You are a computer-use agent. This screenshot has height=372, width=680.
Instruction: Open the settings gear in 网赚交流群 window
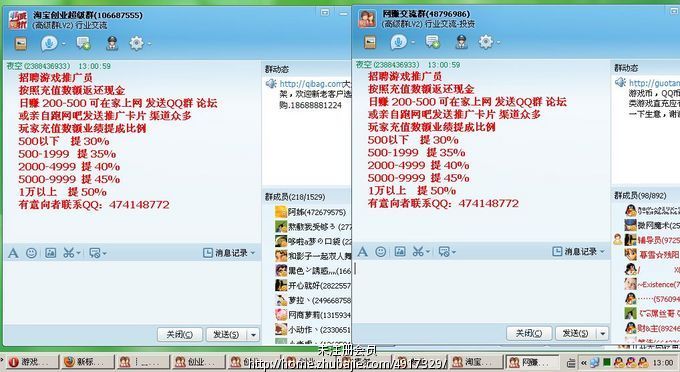pos(486,42)
